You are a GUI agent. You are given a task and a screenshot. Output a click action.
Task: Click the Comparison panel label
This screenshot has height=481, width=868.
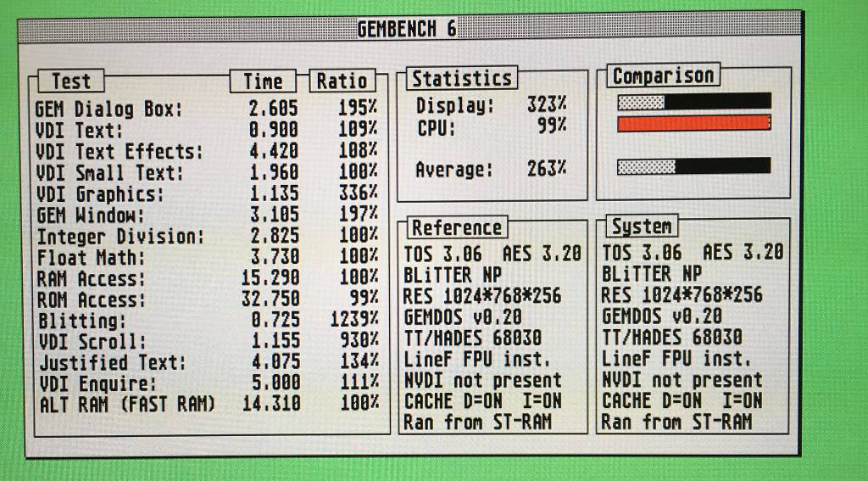(x=663, y=76)
